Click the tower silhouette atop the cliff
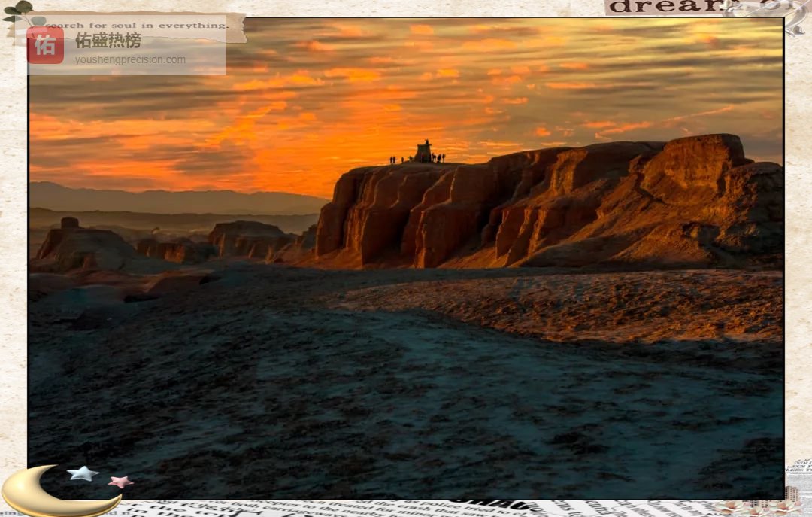Viewport: 812px width, 517px height. 424,151
